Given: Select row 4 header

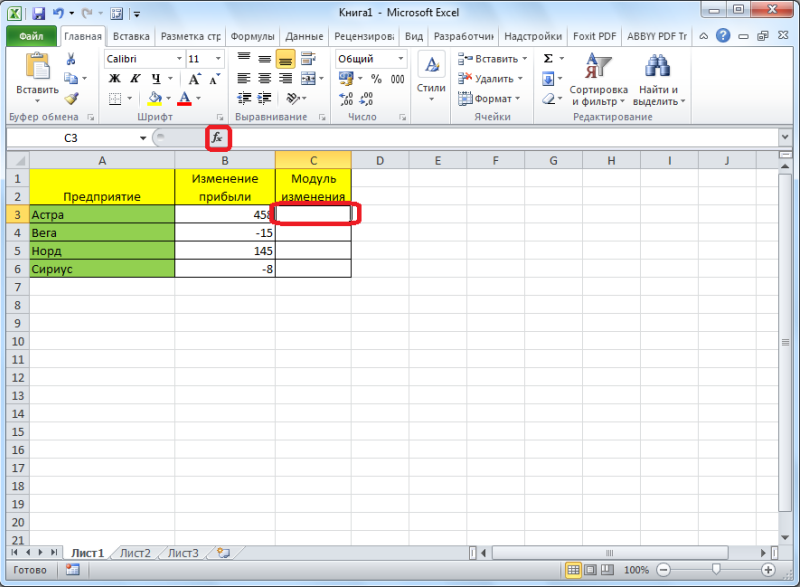Looking at the screenshot, I should tap(18, 233).
